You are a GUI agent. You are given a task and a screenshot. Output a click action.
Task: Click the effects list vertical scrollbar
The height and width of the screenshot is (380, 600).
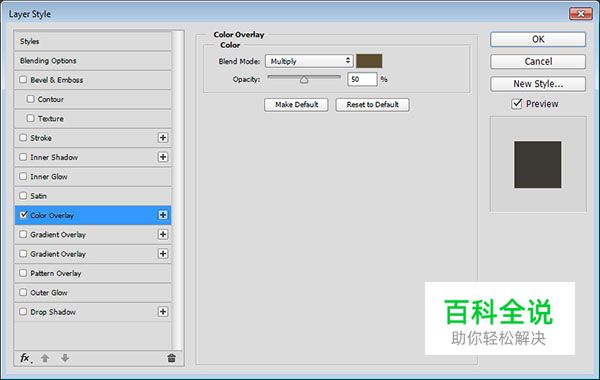pos(177,190)
